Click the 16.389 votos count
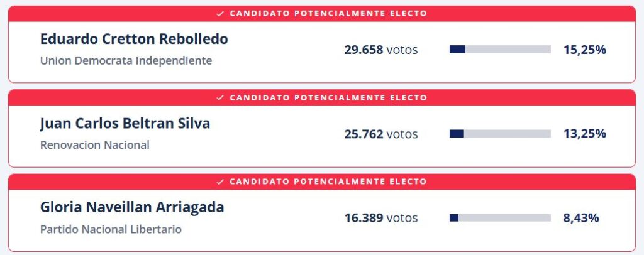 coord(381,218)
